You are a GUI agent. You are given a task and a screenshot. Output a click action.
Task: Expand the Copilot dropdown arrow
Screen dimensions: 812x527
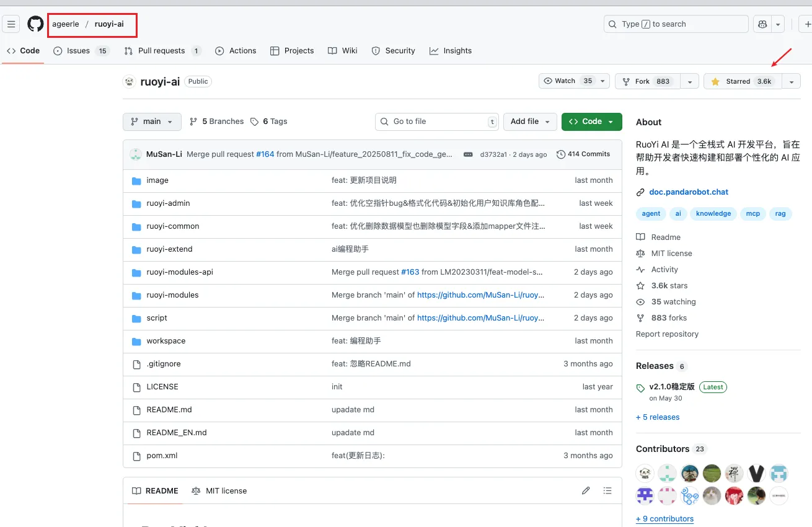tap(778, 24)
